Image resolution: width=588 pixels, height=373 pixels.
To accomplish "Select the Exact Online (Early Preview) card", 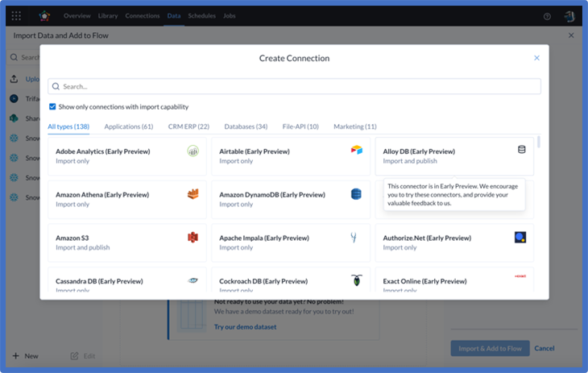I will (x=454, y=280).
